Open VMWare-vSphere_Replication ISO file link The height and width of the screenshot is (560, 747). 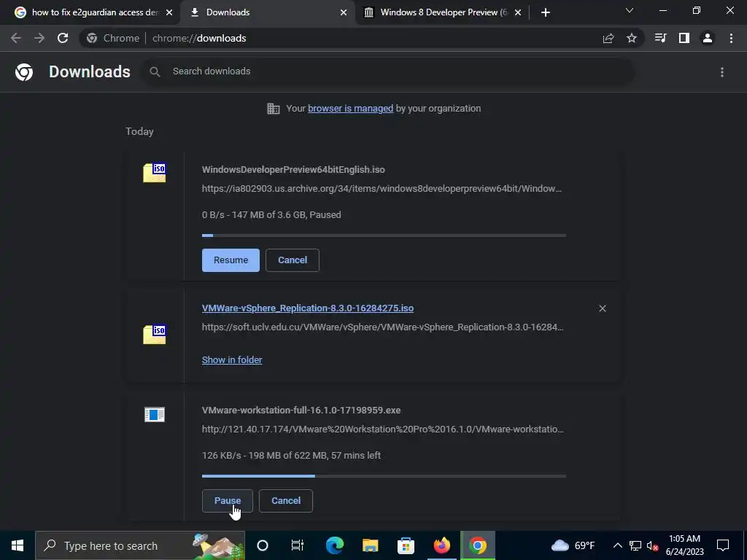(x=308, y=308)
